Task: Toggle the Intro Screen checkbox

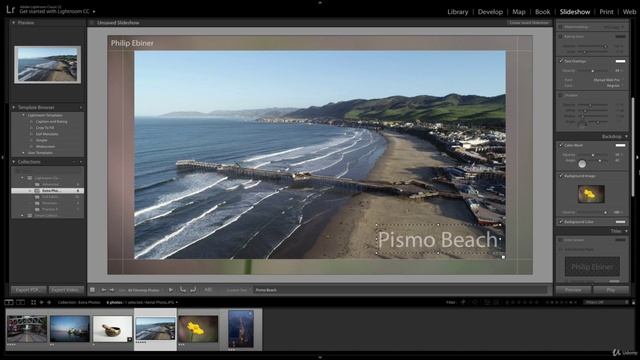Action: (561, 240)
